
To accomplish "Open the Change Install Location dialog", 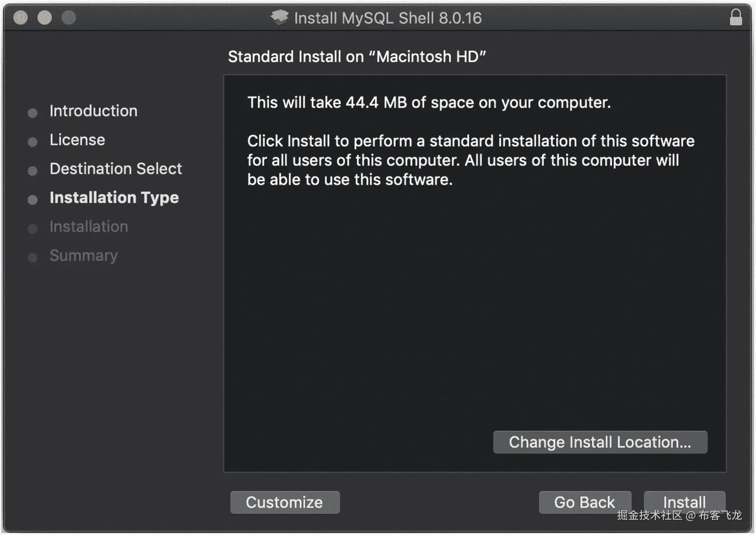I will (600, 442).
